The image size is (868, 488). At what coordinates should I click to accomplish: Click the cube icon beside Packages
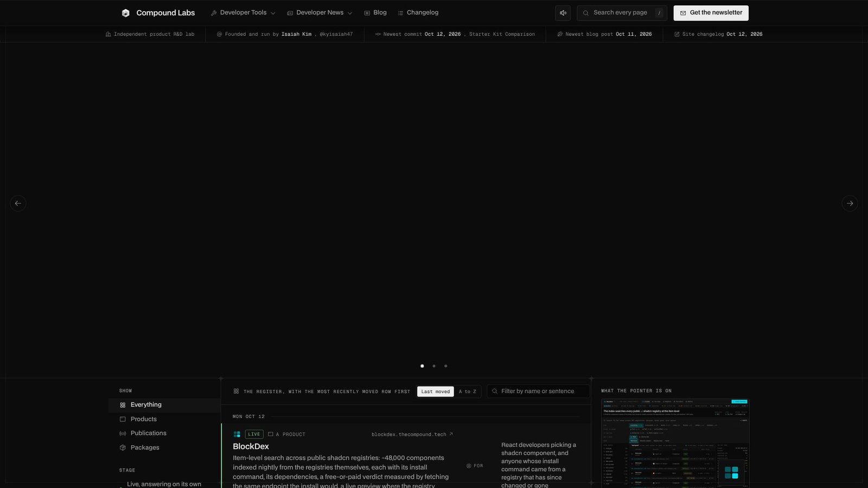click(123, 448)
